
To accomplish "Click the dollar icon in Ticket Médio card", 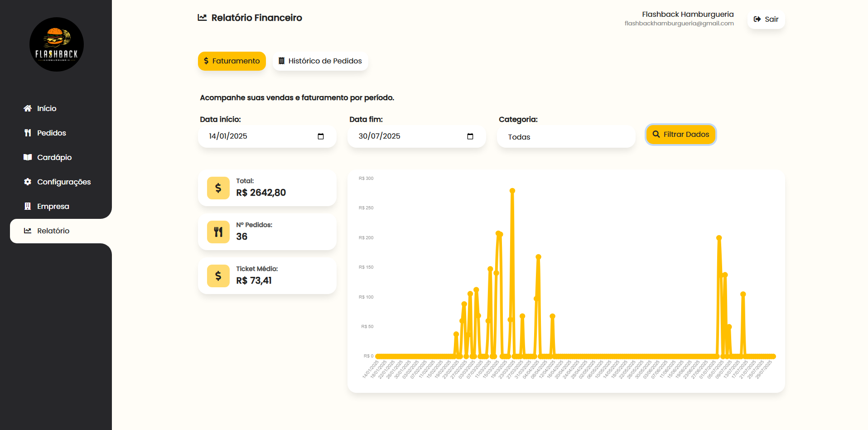I will 218,276.
